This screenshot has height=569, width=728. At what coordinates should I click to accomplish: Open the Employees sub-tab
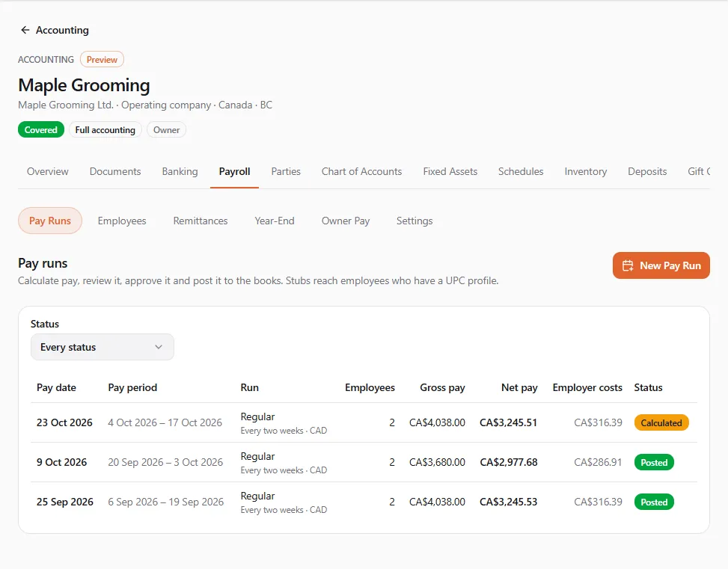(122, 221)
